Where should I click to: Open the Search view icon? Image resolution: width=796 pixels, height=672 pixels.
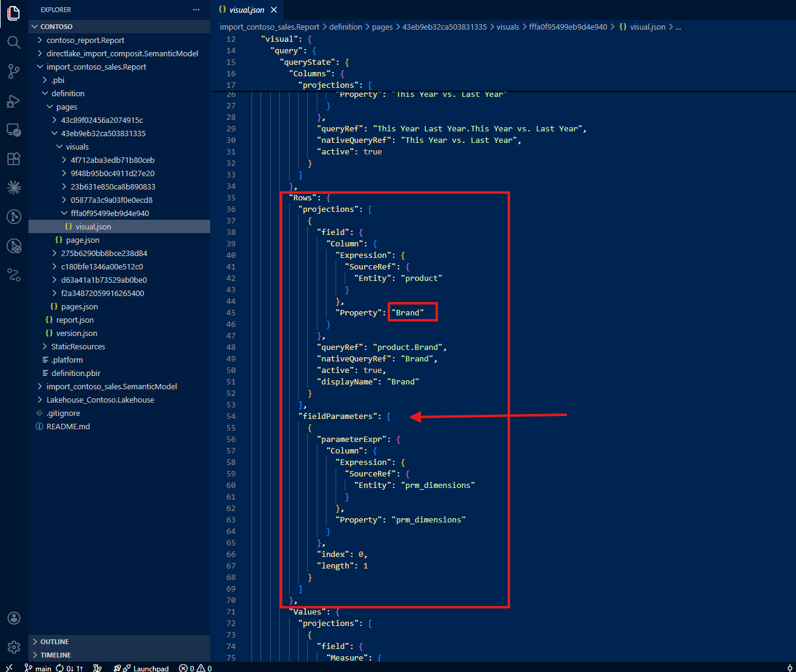click(x=13, y=42)
